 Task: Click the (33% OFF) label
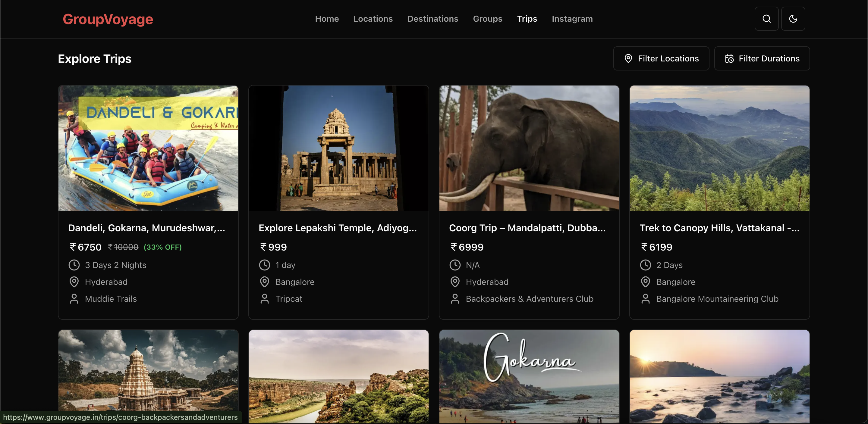click(x=163, y=247)
